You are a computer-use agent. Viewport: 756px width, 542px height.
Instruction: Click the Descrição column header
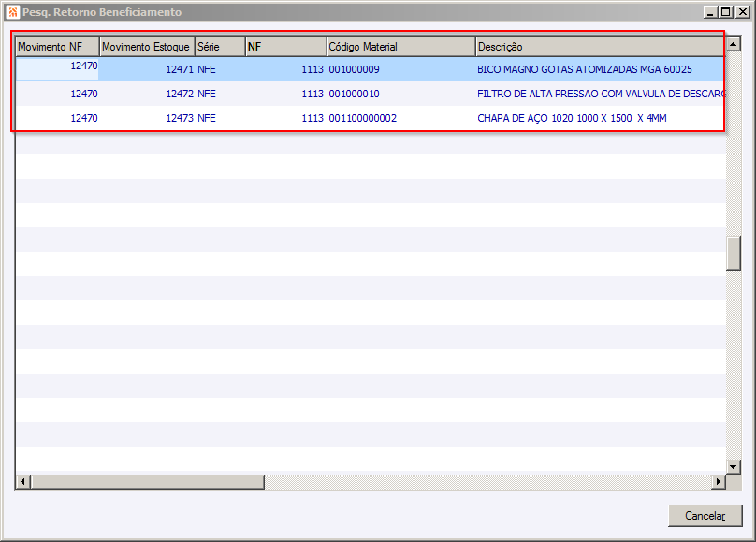point(600,47)
